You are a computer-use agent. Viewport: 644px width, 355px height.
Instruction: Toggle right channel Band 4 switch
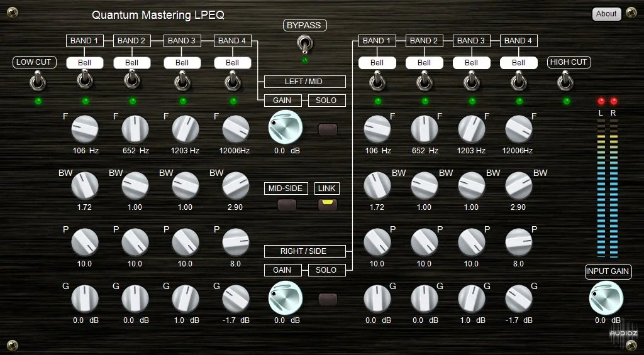[x=519, y=81]
